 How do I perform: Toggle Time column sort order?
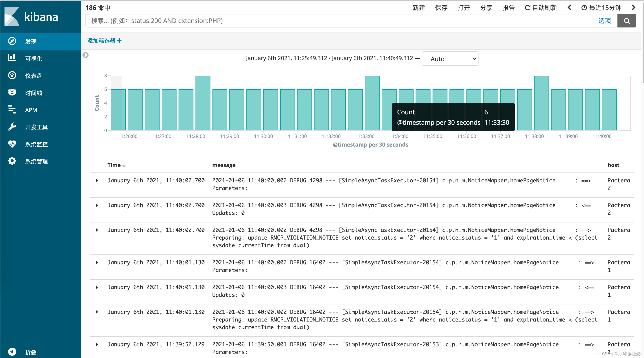(x=124, y=166)
